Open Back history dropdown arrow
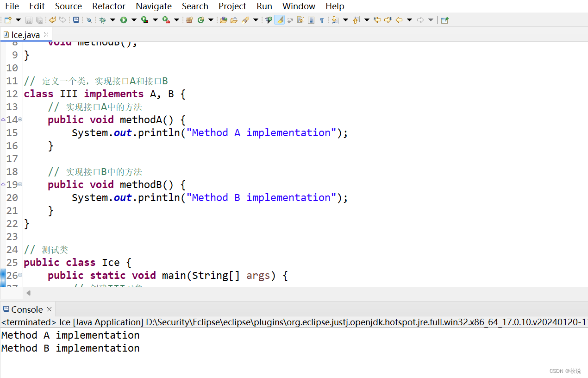Image resolution: width=588 pixels, height=378 pixels. pyautogui.click(x=409, y=20)
